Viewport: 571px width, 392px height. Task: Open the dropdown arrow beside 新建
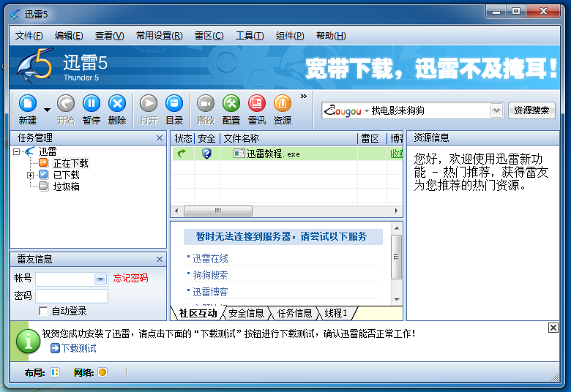coord(47,110)
